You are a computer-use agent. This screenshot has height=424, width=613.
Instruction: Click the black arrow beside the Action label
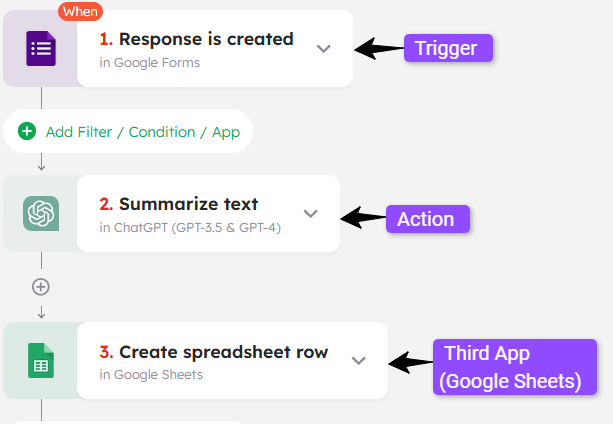pyautogui.click(x=363, y=217)
